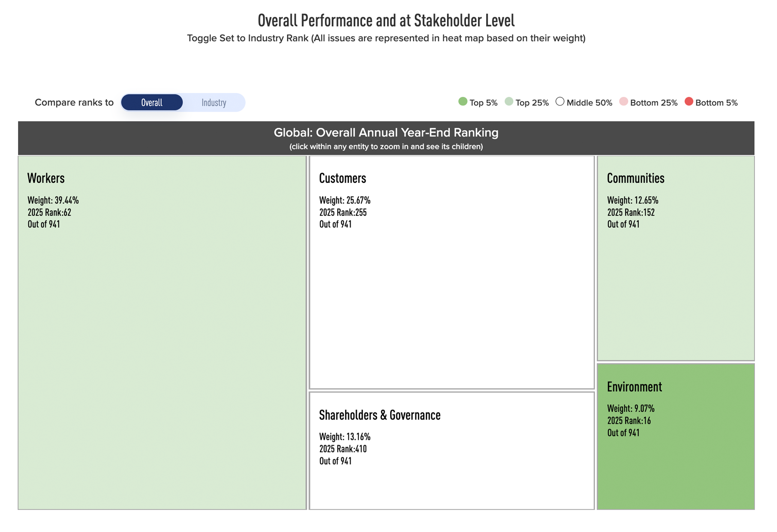Click the Middle 50% white legend circle
This screenshot has width=777, height=532.
pyautogui.click(x=560, y=102)
